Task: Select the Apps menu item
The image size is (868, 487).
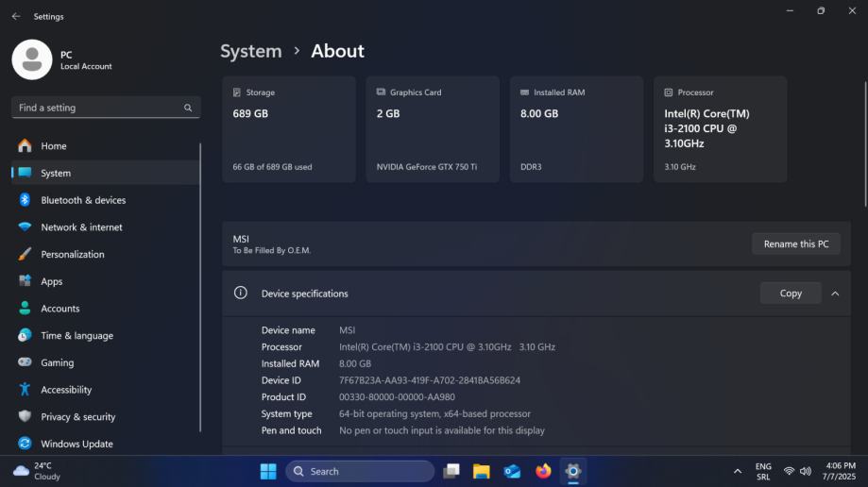Action: tap(52, 281)
